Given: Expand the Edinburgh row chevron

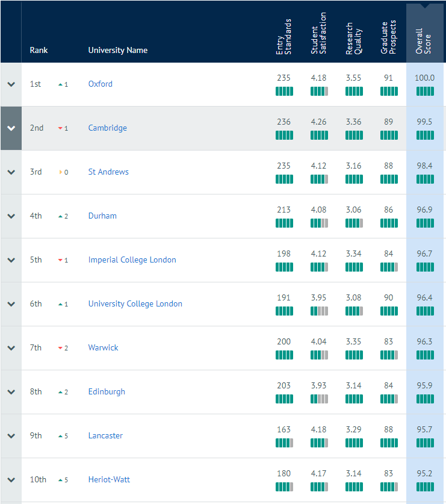Looking at the screenshot, I should [11, 392].
